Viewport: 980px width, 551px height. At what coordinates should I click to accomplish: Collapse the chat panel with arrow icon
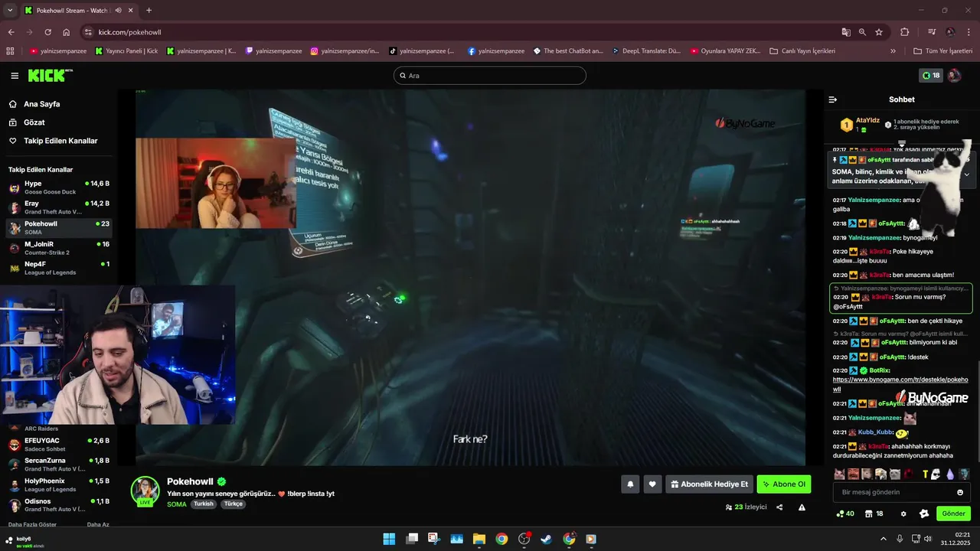click(833, 99)
